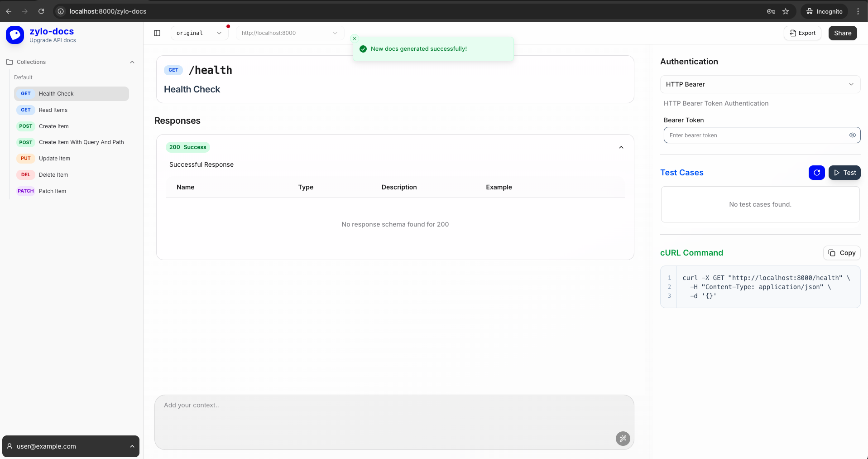The height and width of the screenshot is (459, 868).
Task: Click the Example column header
Action: (x=499, y=187)
